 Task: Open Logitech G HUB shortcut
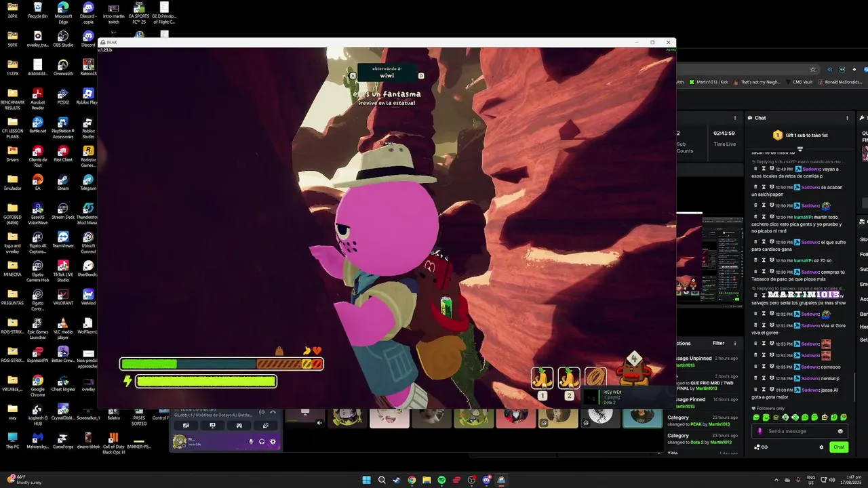tap(37, 414)
